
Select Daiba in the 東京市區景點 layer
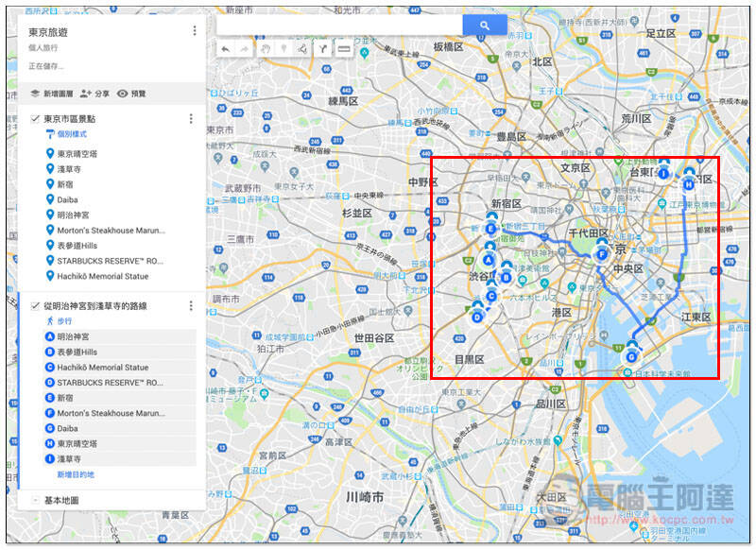click(x=67, y=199)
